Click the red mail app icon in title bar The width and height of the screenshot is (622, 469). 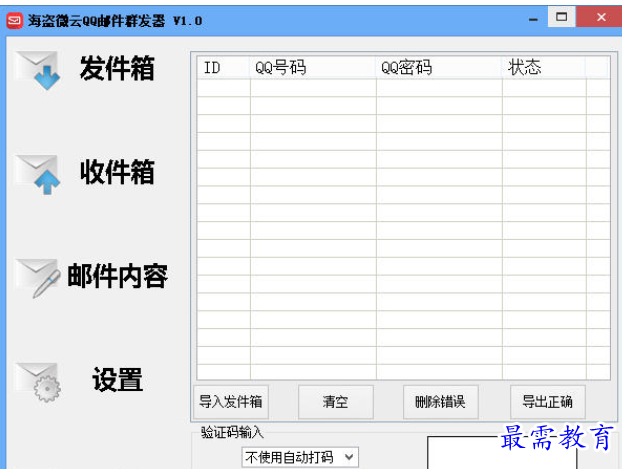coord(15,20)
